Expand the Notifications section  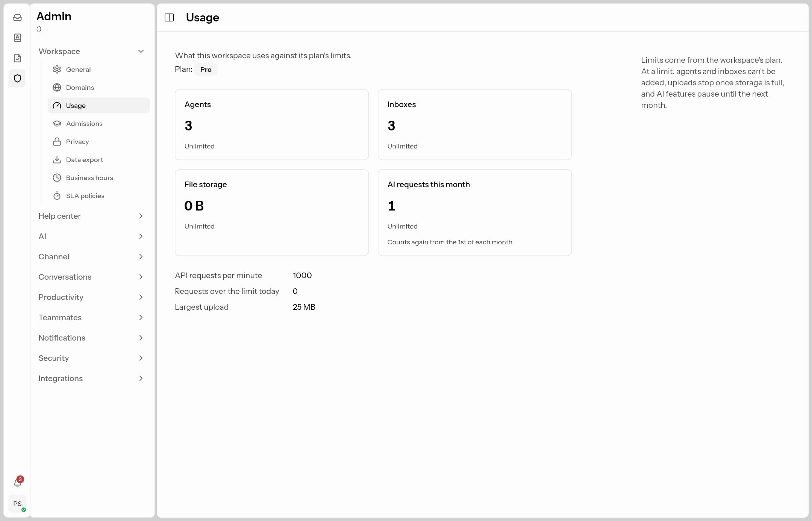(91, 338)
